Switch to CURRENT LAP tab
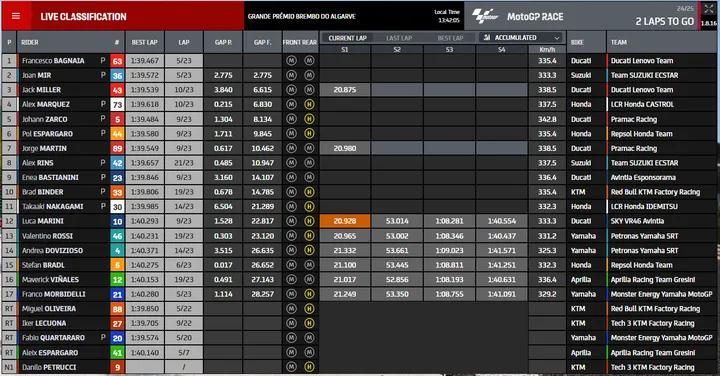 pyautogui.click(x=348, y=38)
